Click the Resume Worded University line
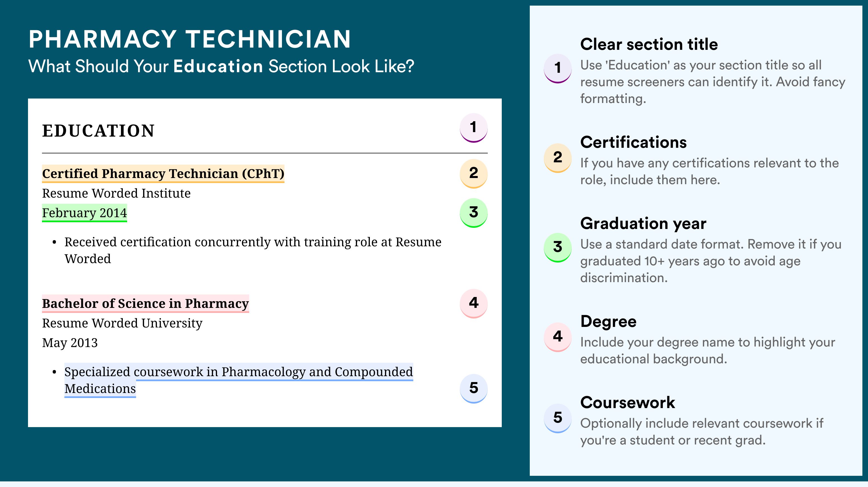Screen dimensions: 868x487 point(122,323)
